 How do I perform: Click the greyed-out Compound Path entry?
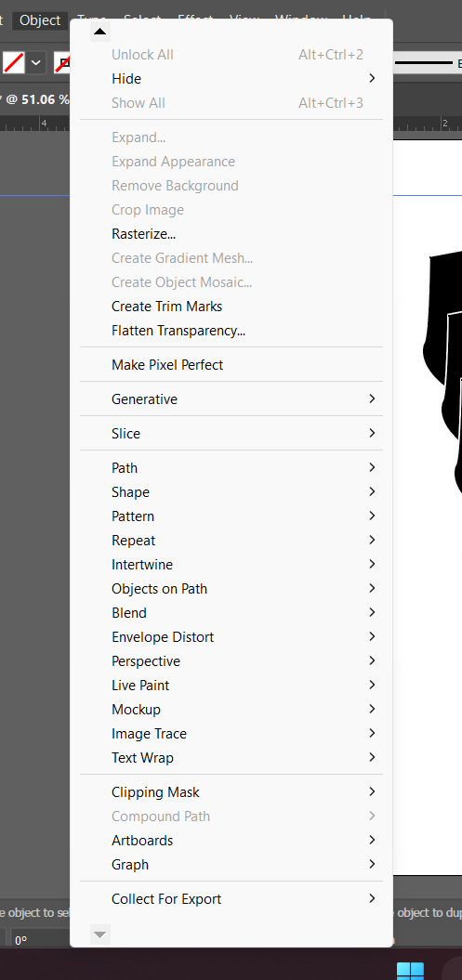(x=231, y=817)
